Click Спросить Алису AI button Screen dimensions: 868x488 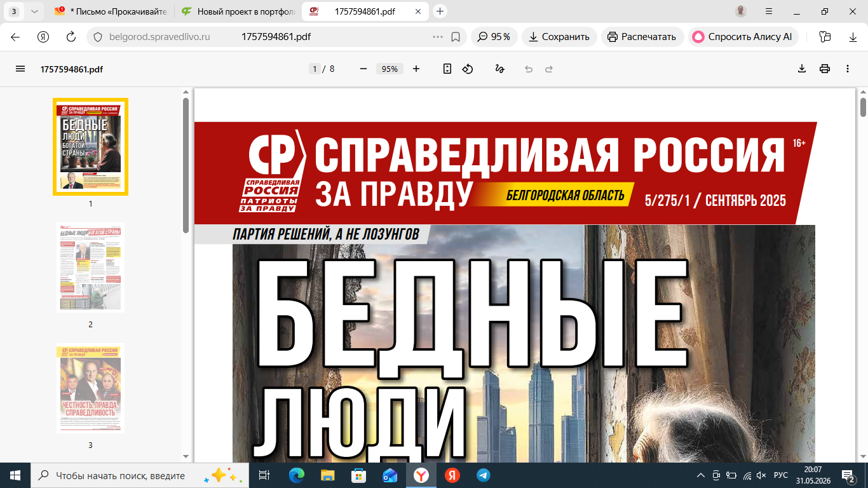[x=743, y=37]
